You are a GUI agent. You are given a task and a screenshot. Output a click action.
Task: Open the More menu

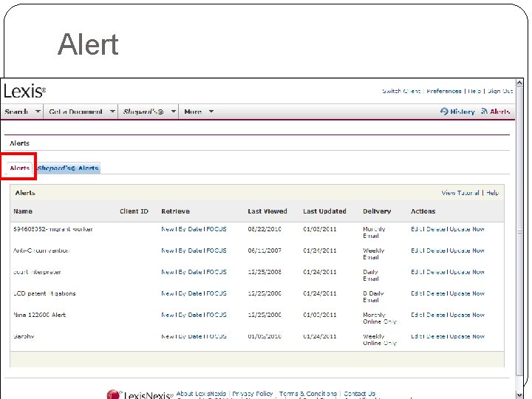pyautogui.click(x=193, y=112)
